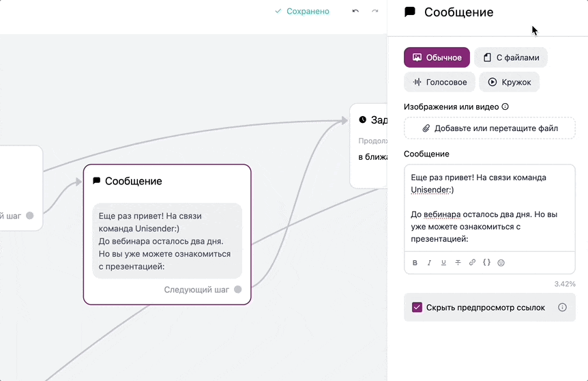Select the Кружок message type
The height and width of the screenshot is (381, 588).
510,82
